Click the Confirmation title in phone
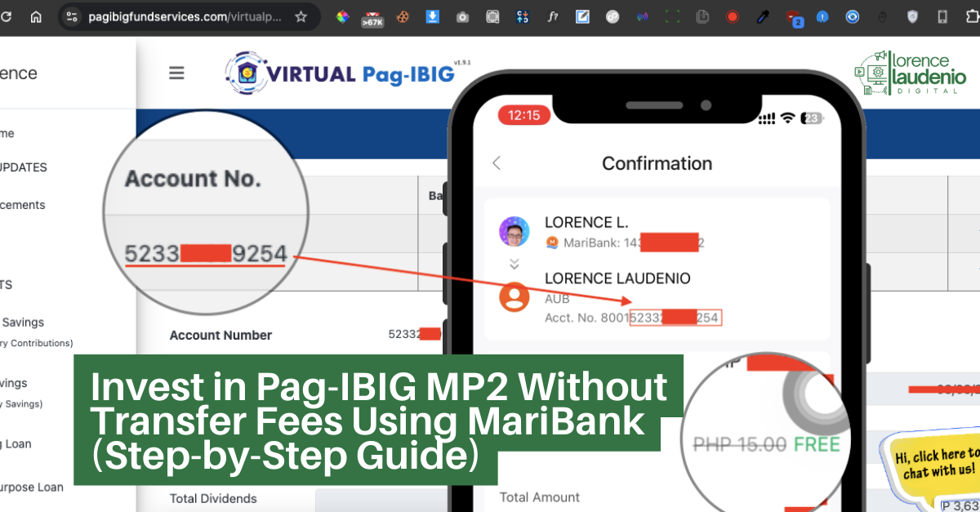This screenshot has height=512, width=980. click(657, 163)
